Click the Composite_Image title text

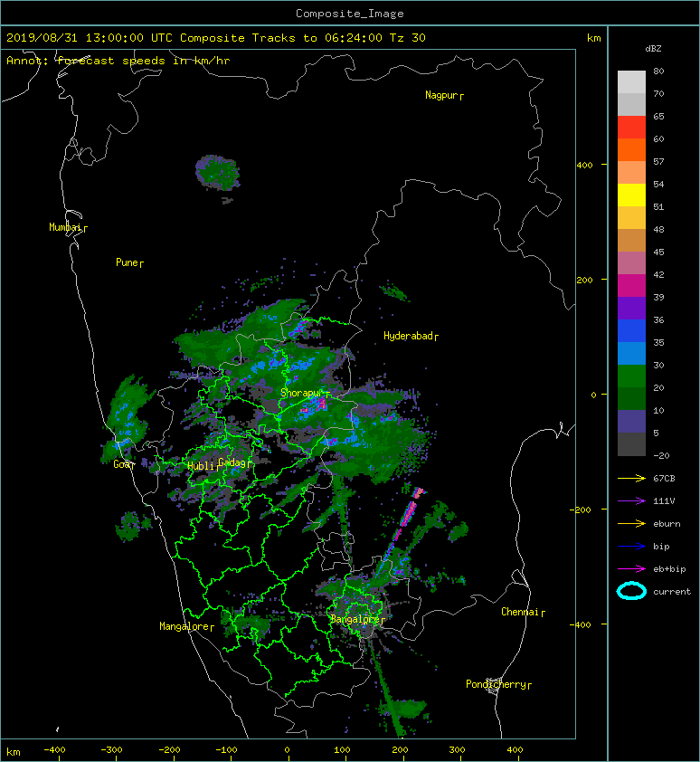pos(350,14)
